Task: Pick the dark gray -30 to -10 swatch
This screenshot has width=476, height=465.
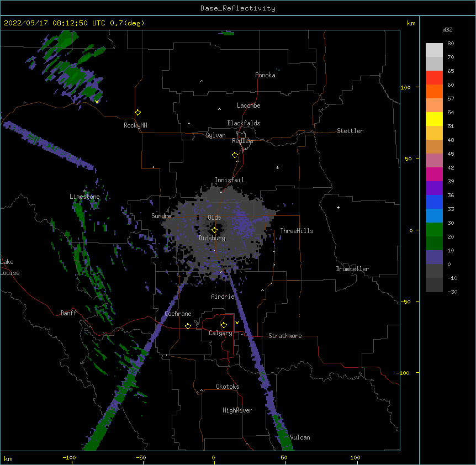Action: click(434, 285)
